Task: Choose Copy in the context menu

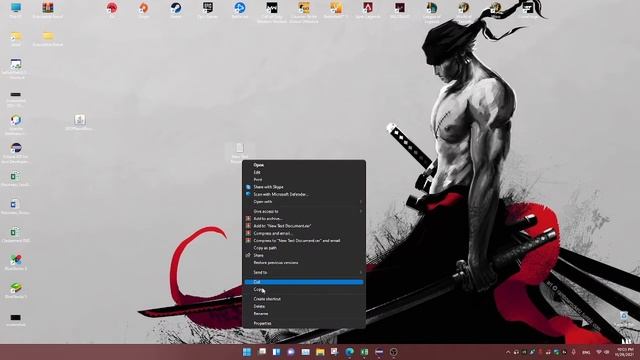Action: 304,289
